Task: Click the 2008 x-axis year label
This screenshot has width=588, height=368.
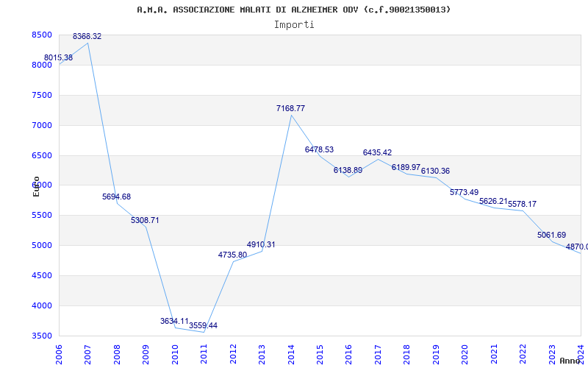Action: (117, 354)
